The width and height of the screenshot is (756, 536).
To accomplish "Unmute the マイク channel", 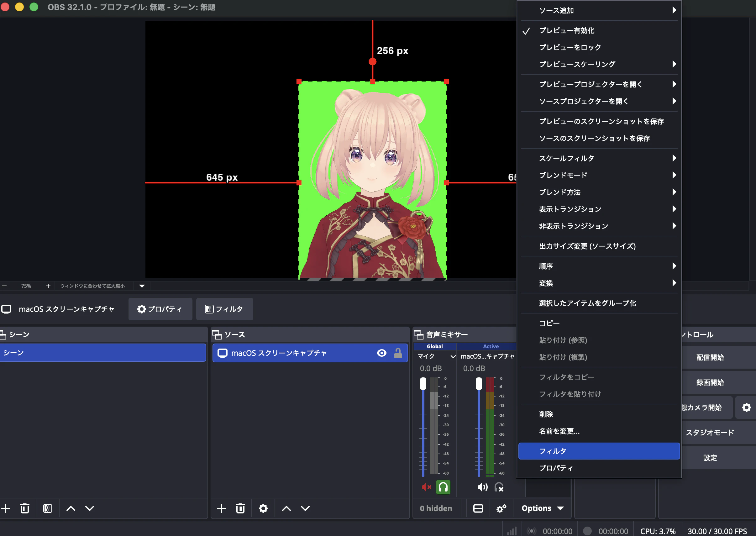I will click(426, 487).
